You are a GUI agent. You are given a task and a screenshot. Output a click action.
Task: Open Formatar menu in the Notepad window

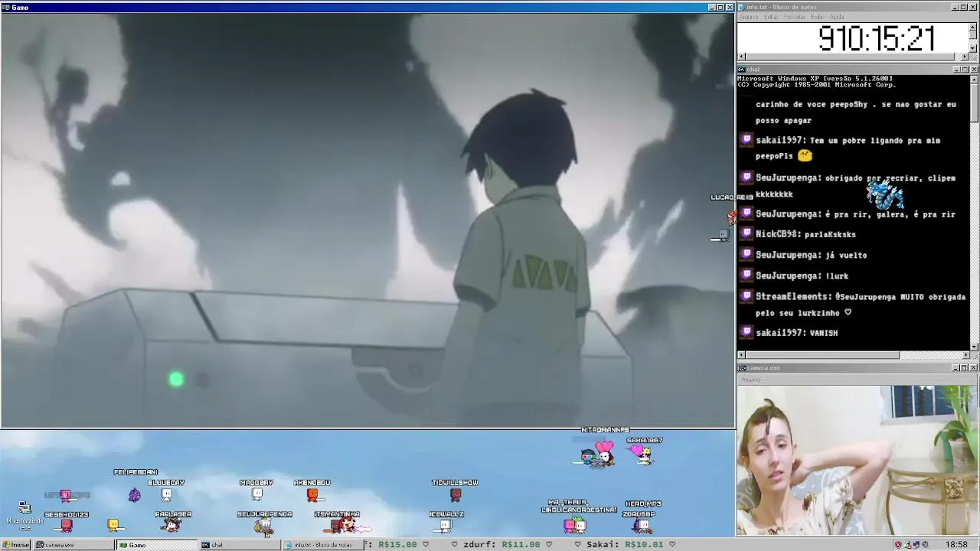click(x=794, y=17)
